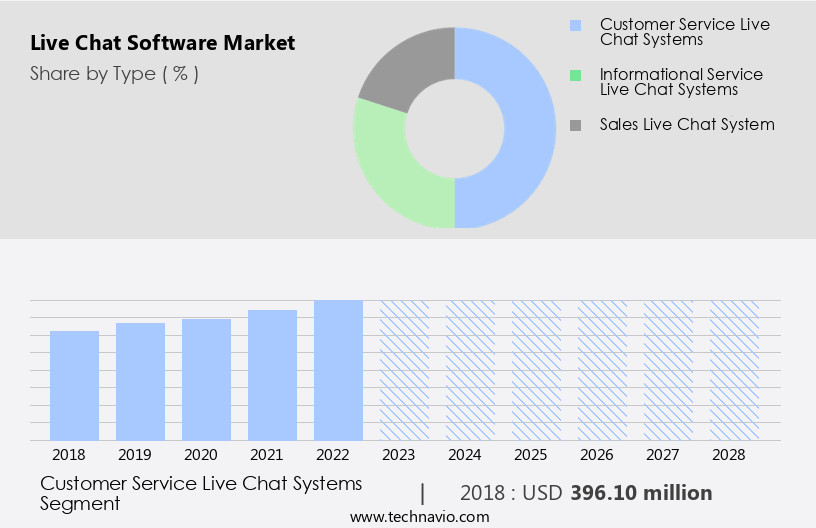Click the hatched 2025 forecast bar
The height and width of the screenshot is (528, 816).
point(536,370)
